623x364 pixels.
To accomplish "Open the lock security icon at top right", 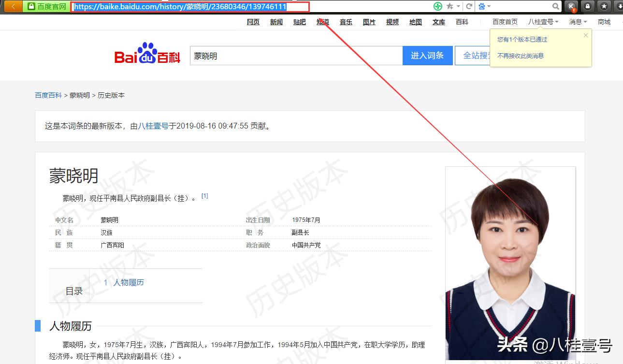I will coord(588,6).
